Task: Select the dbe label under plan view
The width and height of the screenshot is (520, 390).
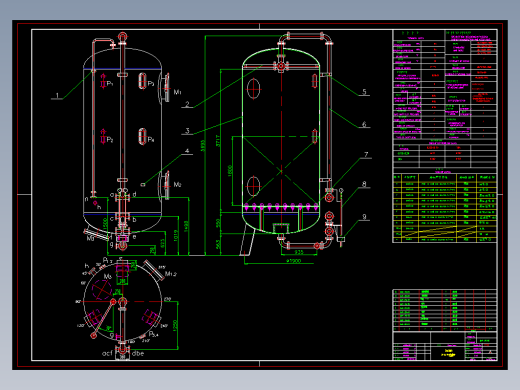Action: [x=138, y=353]
